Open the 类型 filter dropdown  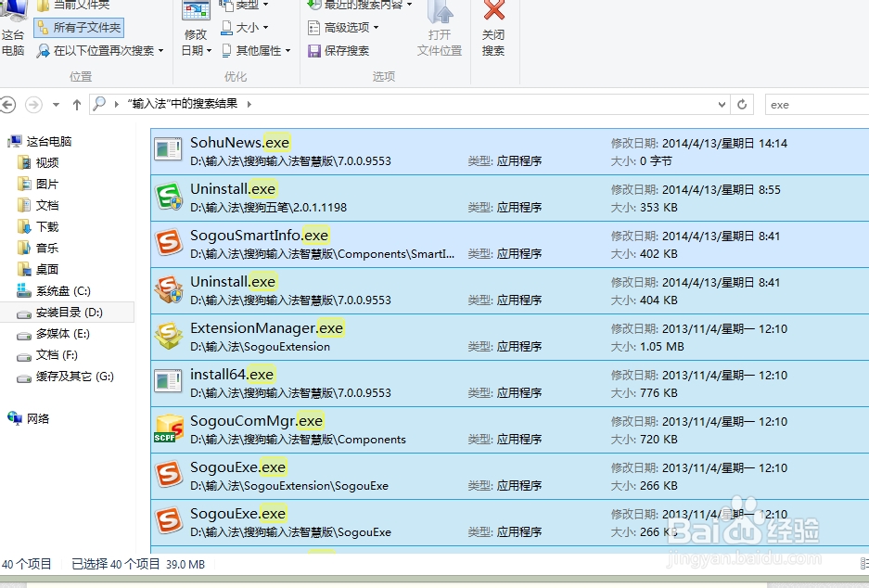coord(244,5)
